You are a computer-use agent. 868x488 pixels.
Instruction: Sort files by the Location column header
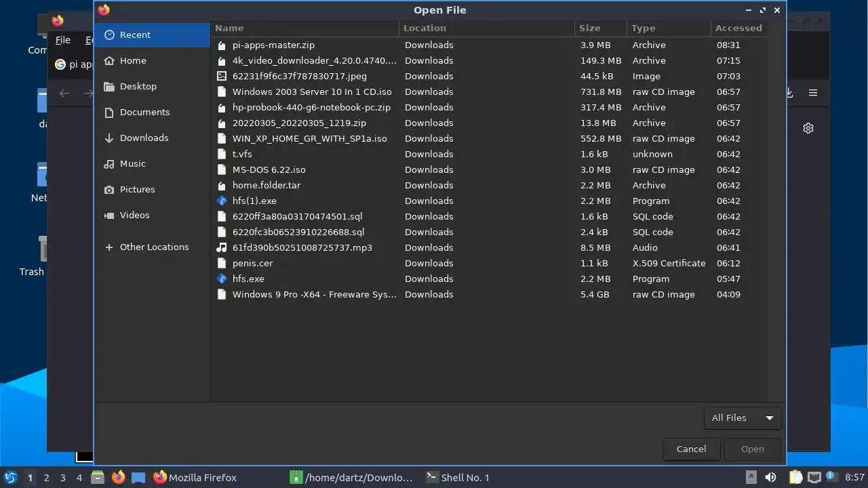[487, 28]
